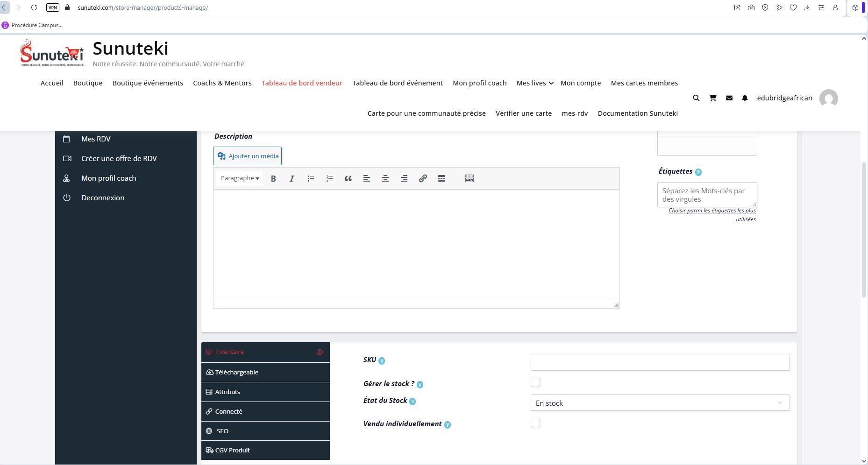Apply italic formatting in editor toolbar
The height and width of the screenshot is (465, 868).
292,178
